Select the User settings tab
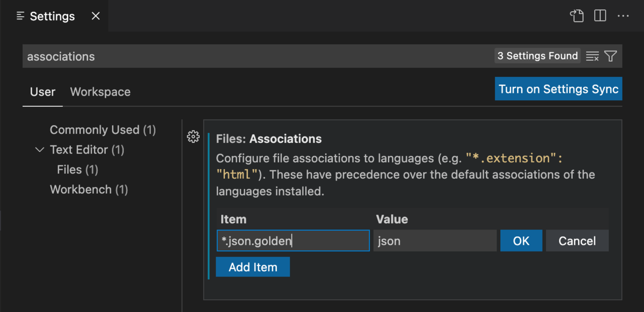The image size is (644, 312). (x=42, y=92)
